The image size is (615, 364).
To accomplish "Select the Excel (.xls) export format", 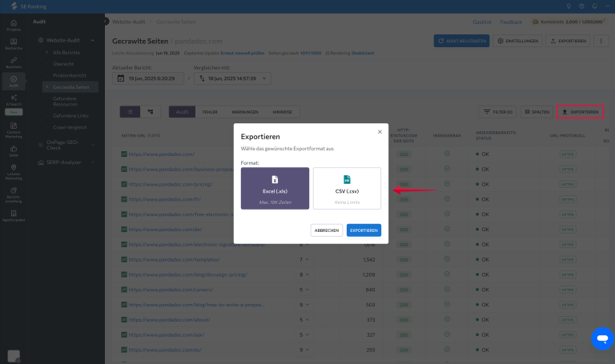I will coord(275,188).
